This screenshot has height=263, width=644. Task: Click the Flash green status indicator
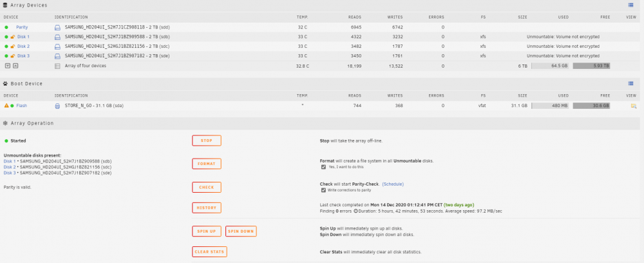(12, 106)
